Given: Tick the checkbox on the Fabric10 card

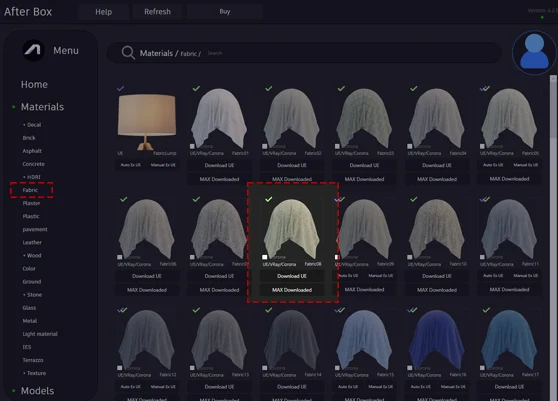Looking at the screenshot, I should 410,257.
